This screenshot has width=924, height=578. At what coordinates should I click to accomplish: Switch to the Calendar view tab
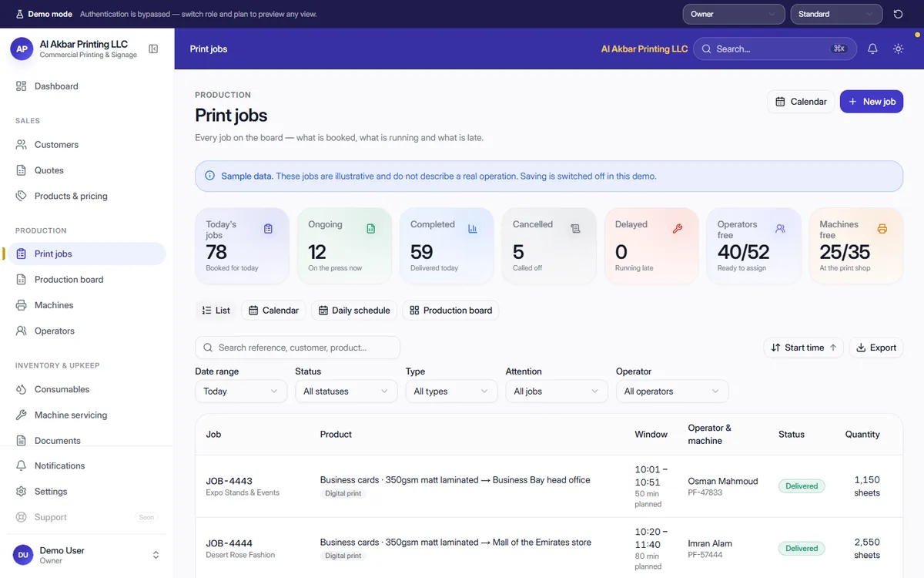(274, 311)
